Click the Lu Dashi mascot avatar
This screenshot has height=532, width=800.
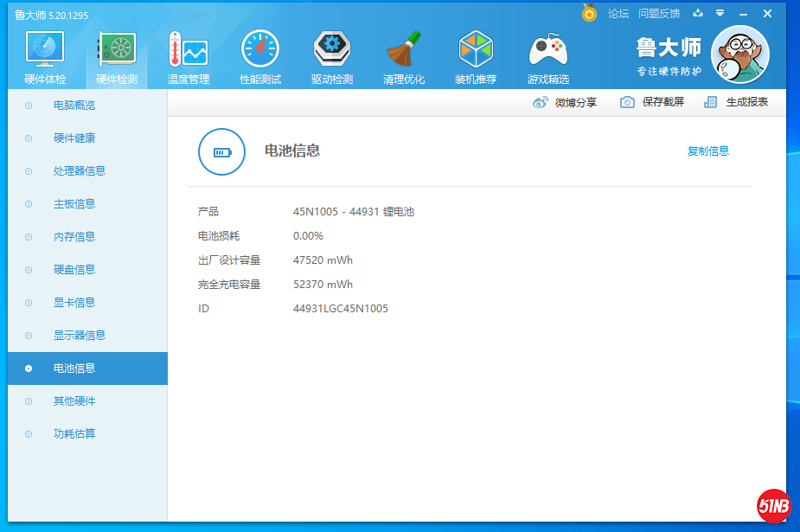[x=739, y=54]
